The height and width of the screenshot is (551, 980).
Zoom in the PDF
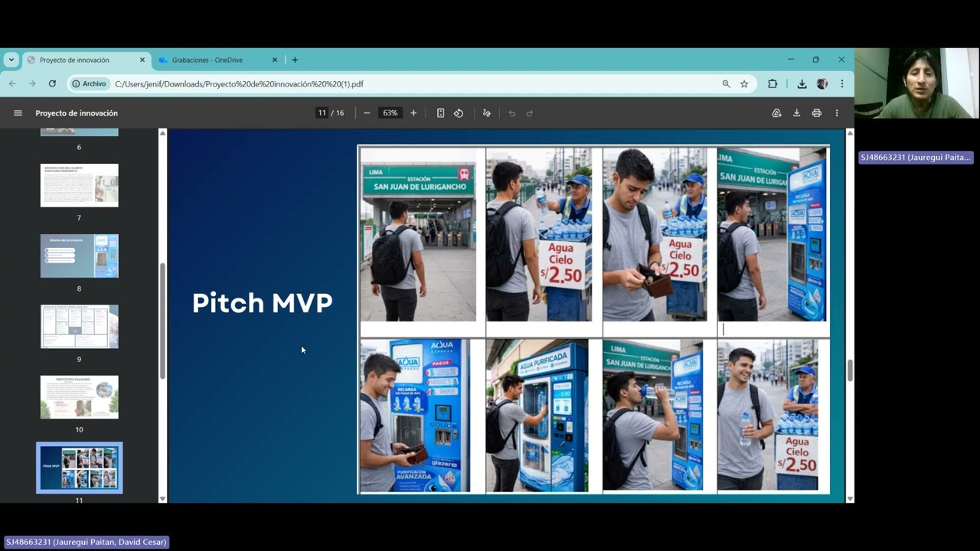(x=413, y=113)
